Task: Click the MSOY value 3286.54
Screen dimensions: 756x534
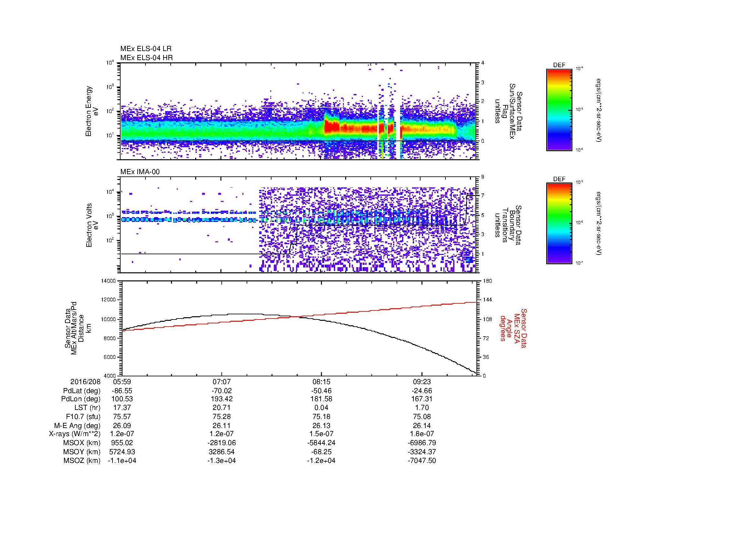Action: pyautogui.click(x=222, y=452)
